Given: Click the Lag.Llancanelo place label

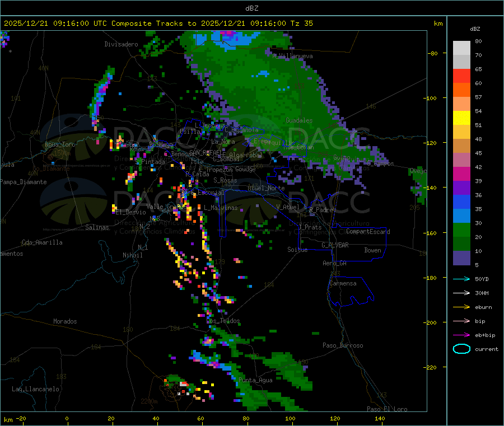Looking at the screenshot, I should pyautogui.click(x=35, y=389).
